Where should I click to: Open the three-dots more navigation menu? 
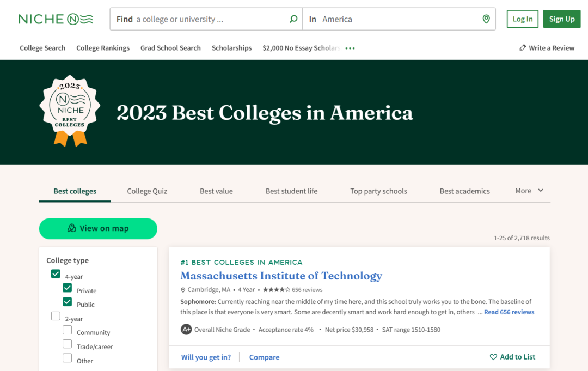350,48
